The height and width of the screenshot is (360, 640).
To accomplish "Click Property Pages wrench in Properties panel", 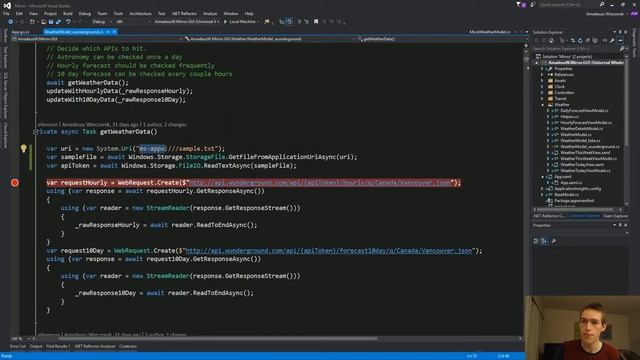I will coord(554,241).
